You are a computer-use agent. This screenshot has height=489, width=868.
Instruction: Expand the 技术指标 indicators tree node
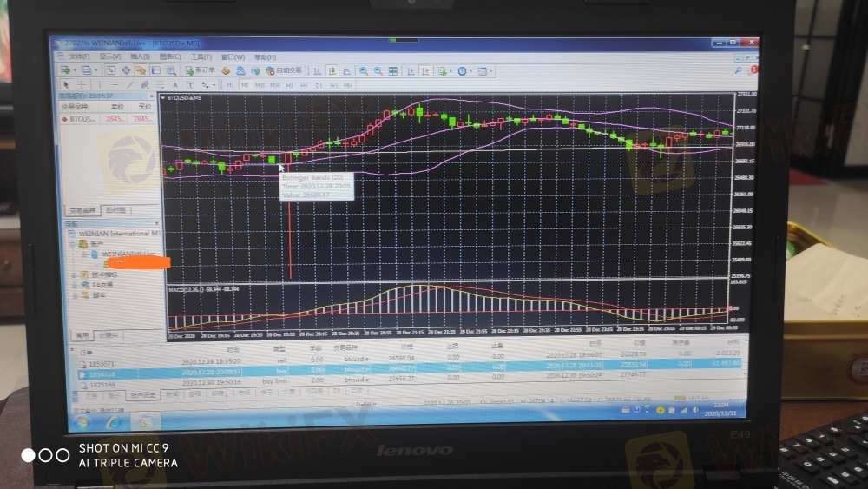(x=74, y=274)
